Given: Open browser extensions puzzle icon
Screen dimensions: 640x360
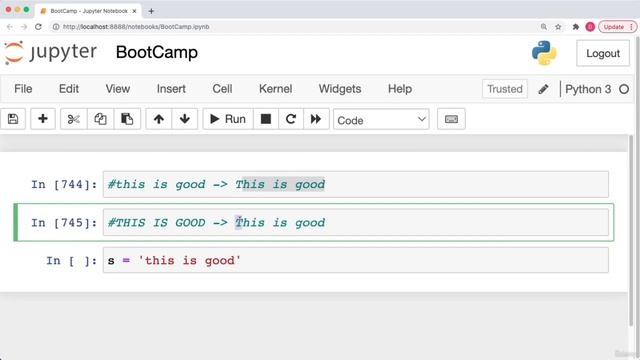Looking at the screenshot, I should (576, 27).
